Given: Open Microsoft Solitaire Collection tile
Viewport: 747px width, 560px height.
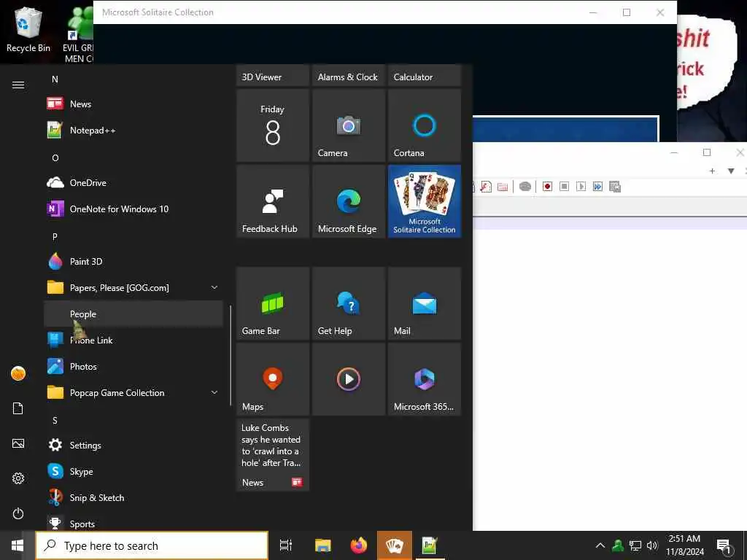Looking at the screenshot, I should pyautogui.click(x=425, y=201).
